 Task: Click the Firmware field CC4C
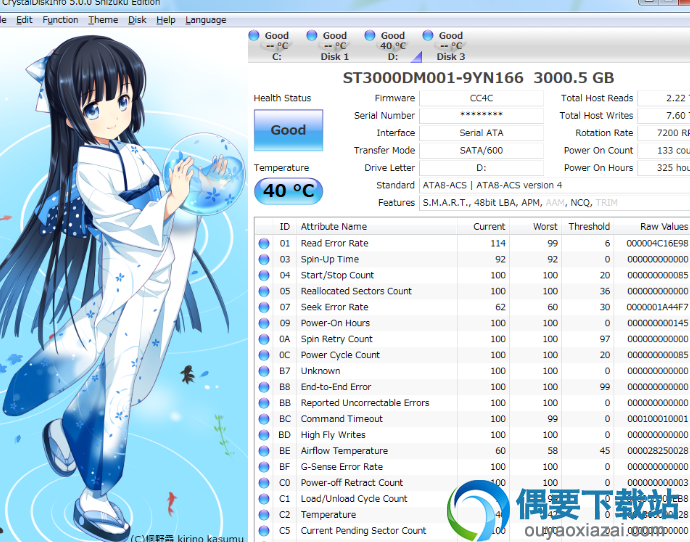point(481,98)
